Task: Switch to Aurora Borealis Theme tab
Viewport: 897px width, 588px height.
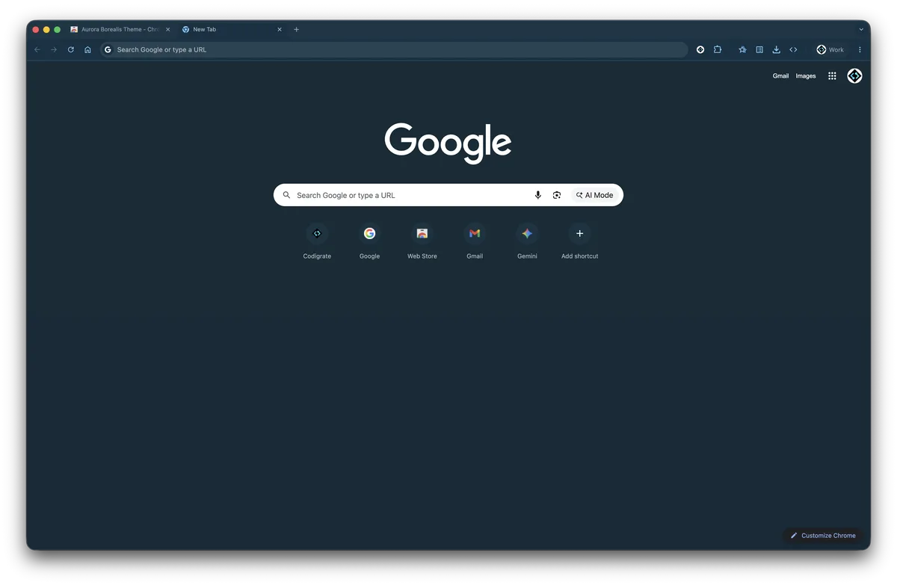Action: pos(121,30)
